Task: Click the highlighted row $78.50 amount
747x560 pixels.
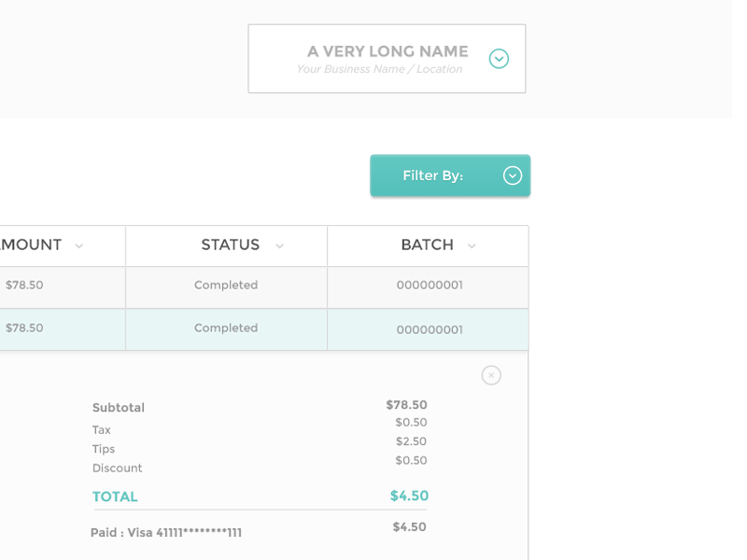Action: [x=24, y=329]
